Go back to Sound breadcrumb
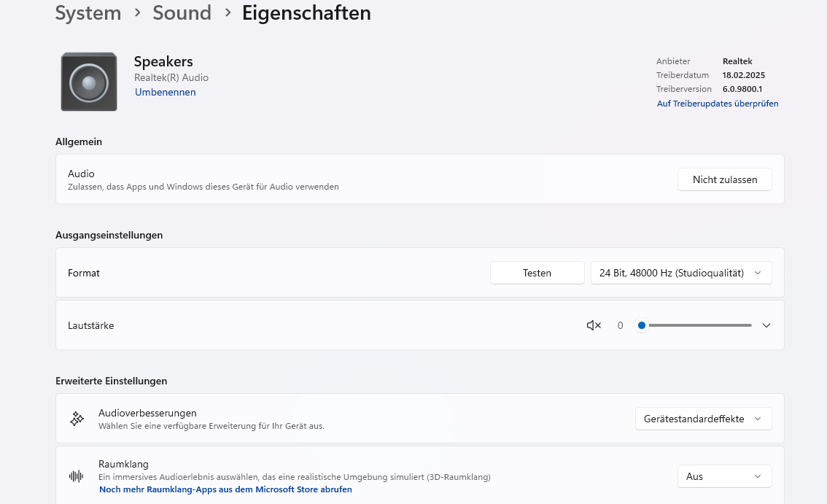Image resolution: width=827 pixels, height=504 pixels. click(182, 12)
